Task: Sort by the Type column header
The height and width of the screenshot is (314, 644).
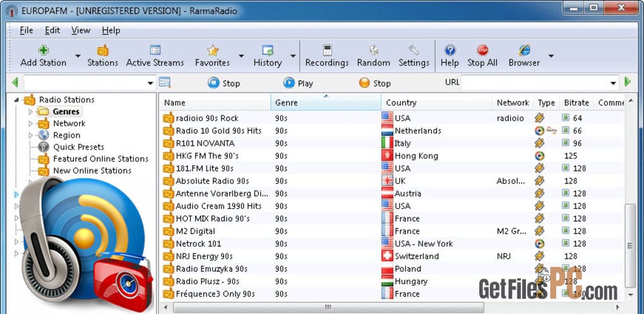Action: 546,103
